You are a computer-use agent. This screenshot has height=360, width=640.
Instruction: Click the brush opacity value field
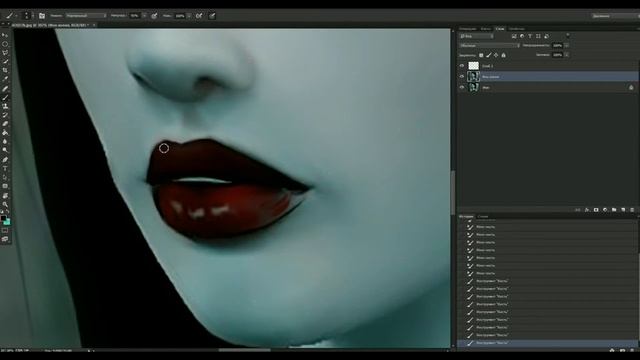pos(135,16)
